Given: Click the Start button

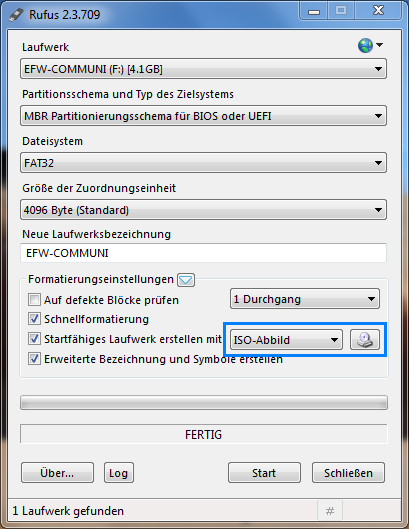Looking at the screenshot, I should pos(264,473).
